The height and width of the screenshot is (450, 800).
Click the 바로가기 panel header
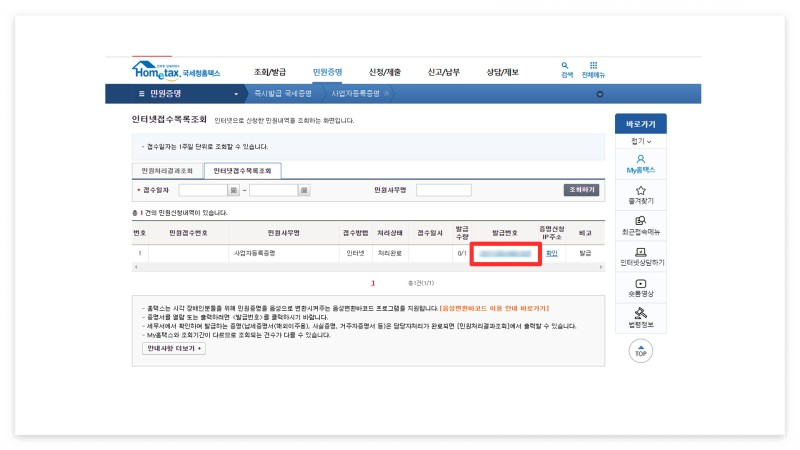(x=640, y=124)
